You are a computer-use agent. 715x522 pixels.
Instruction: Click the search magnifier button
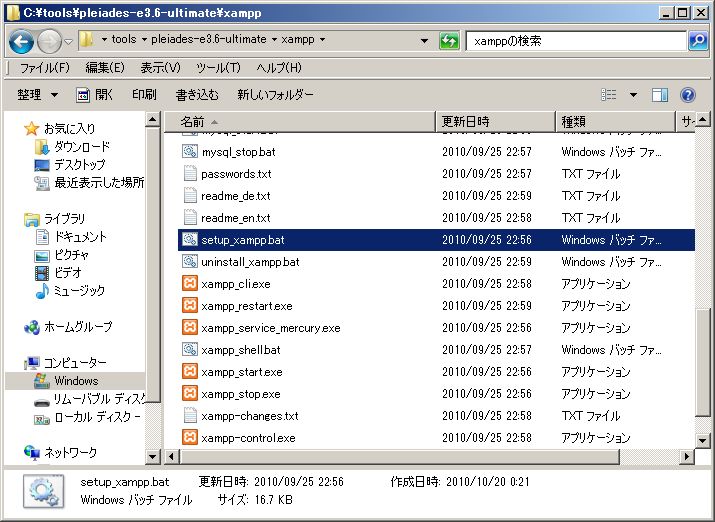[698, 41]
